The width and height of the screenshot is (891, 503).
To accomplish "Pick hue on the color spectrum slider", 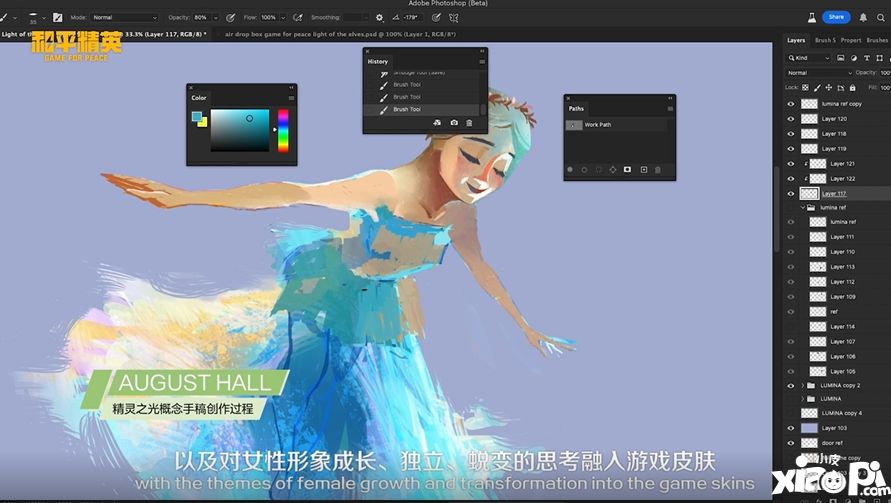I will 283,131.
